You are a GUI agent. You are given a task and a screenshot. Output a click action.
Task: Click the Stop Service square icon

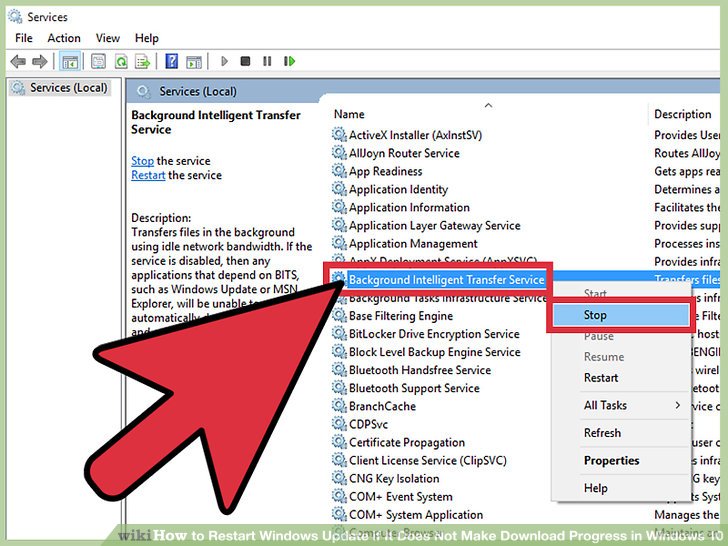coord(245,61)
